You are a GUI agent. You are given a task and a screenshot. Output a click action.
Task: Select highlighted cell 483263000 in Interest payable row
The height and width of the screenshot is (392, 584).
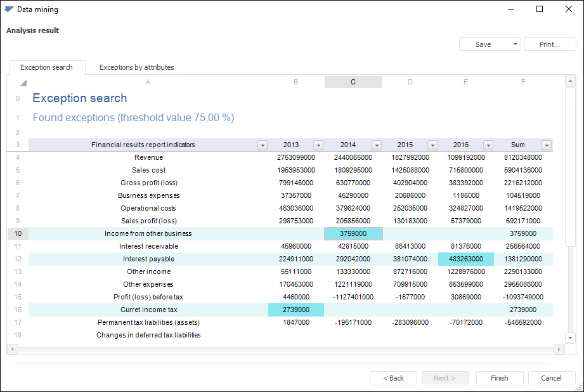[x=465, y=259]
